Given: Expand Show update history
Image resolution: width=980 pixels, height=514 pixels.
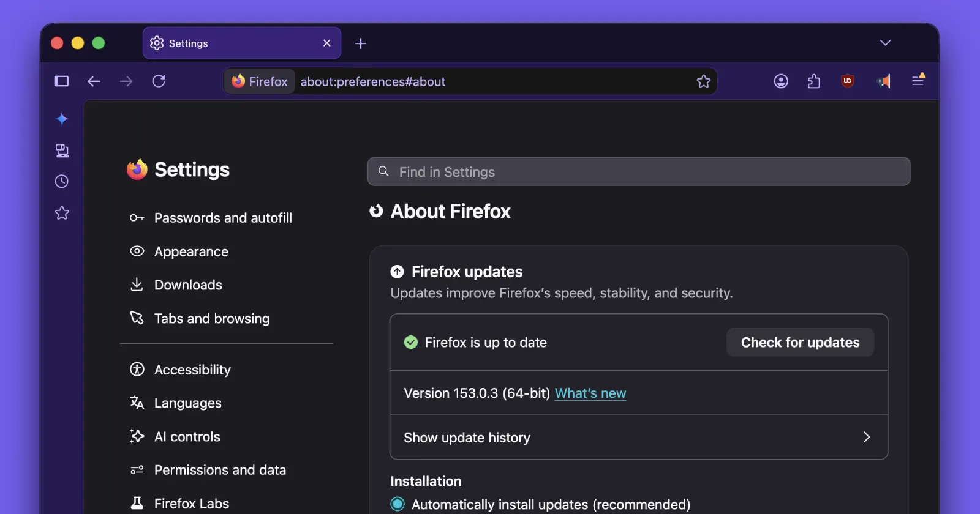Looking at the screenshot, I should tap(639, 438).
